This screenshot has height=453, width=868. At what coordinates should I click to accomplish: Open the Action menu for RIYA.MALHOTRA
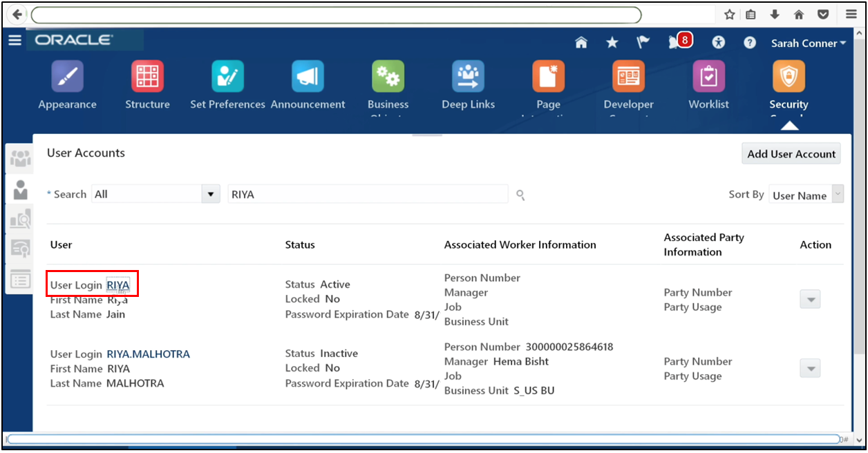point(809,368)
